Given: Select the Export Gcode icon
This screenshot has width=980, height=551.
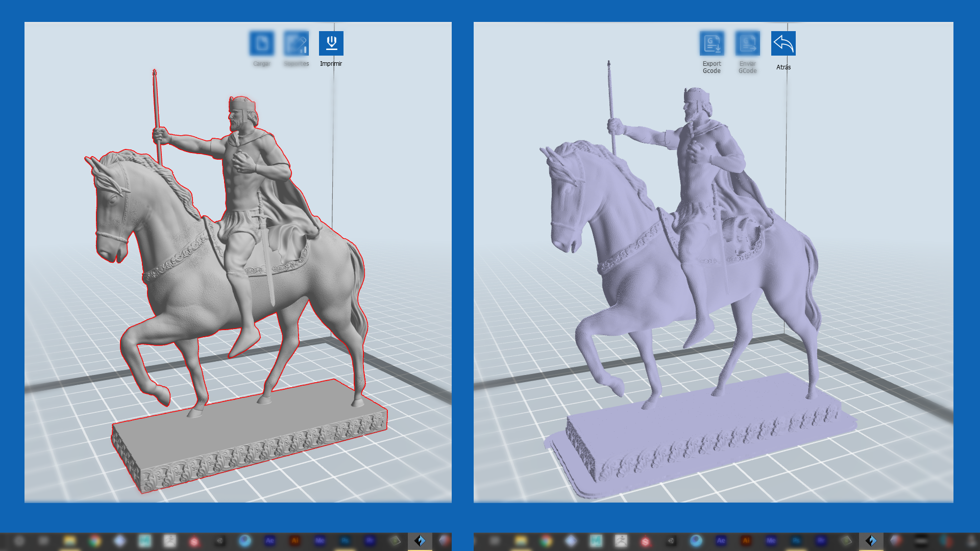Looking at the screenshot, I should (712, 43).
